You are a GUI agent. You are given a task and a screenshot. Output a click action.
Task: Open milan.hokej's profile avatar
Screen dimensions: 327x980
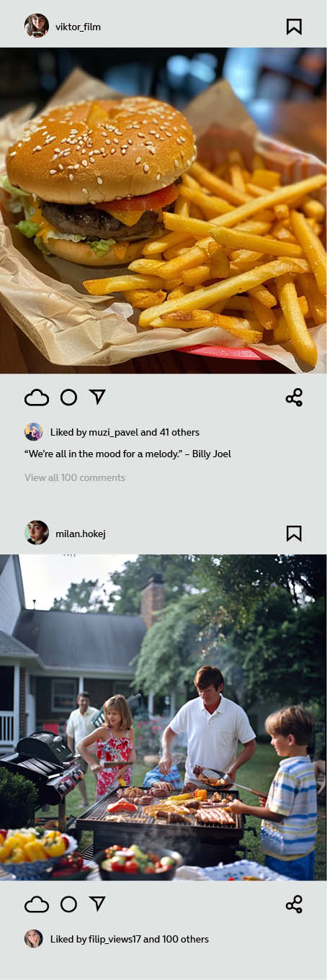pos(37,533)
